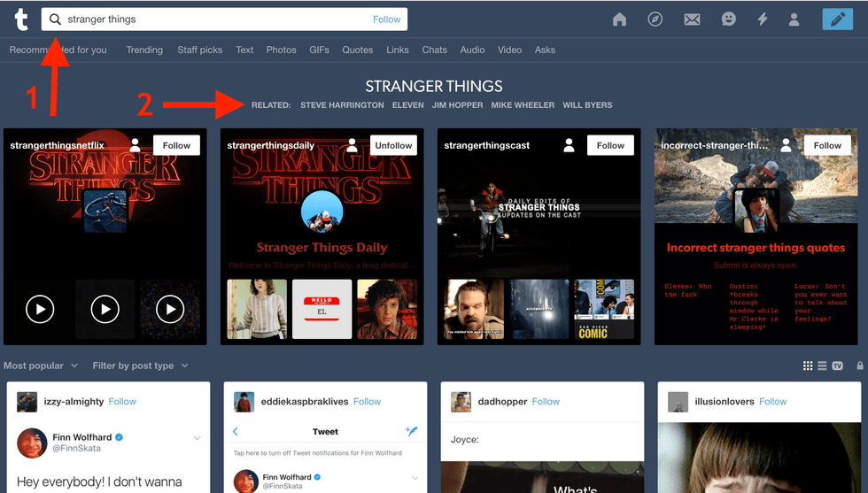Play the first video on strangerthingsnetflix card
Viewport: 868px width, 493px height.
(x=40, y=309)
